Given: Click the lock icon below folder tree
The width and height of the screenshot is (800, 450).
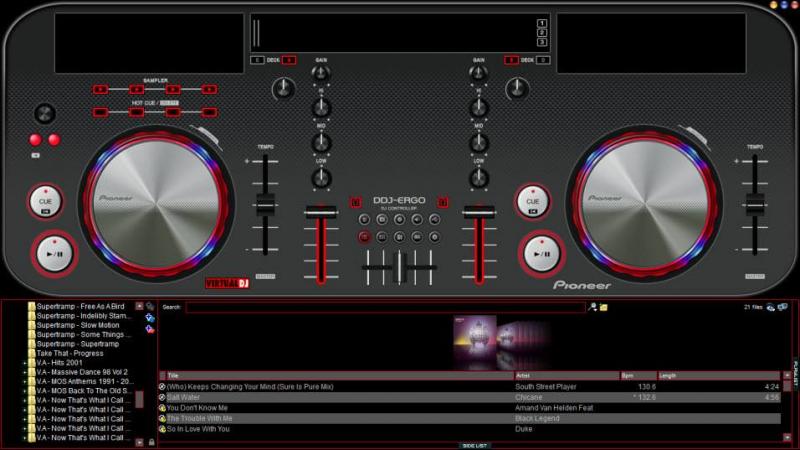Looking at the screenshot, I should point(152,442).
